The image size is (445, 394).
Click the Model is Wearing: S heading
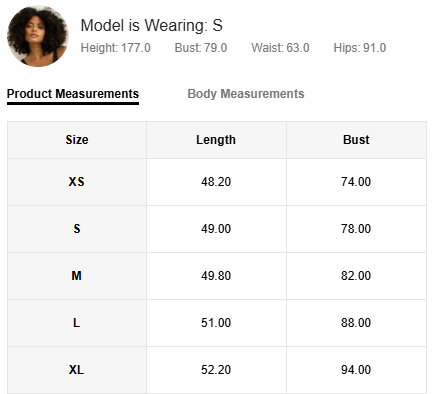[x=152, y=26]
